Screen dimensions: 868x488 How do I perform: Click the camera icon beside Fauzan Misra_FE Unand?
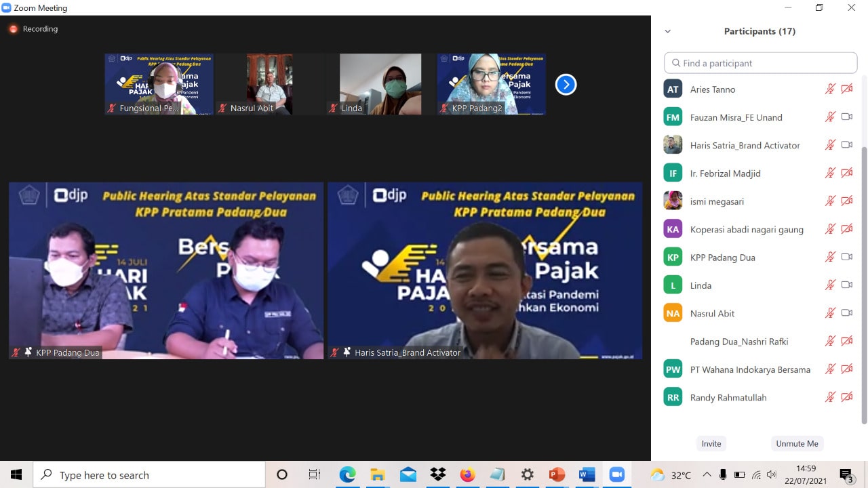[846, 117]
